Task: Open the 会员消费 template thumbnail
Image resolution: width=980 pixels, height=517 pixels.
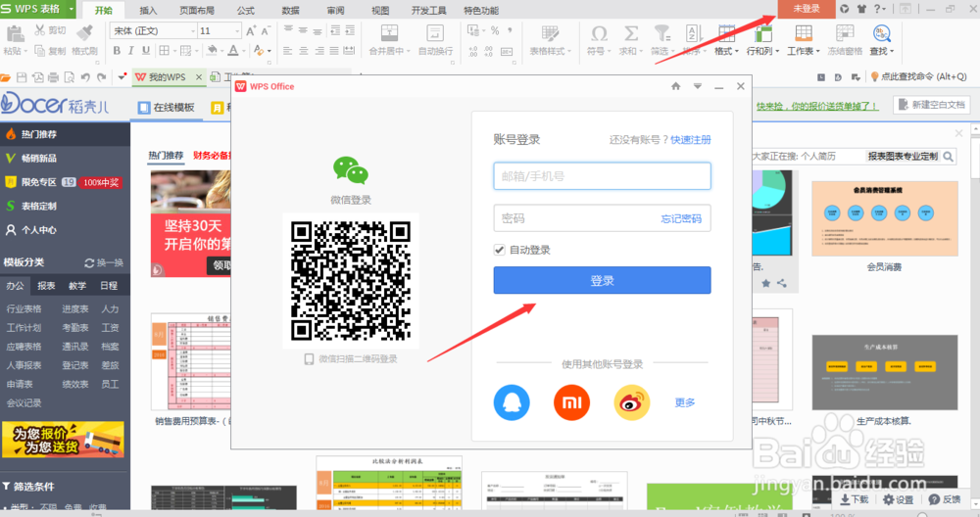Action: coord(884,218)
